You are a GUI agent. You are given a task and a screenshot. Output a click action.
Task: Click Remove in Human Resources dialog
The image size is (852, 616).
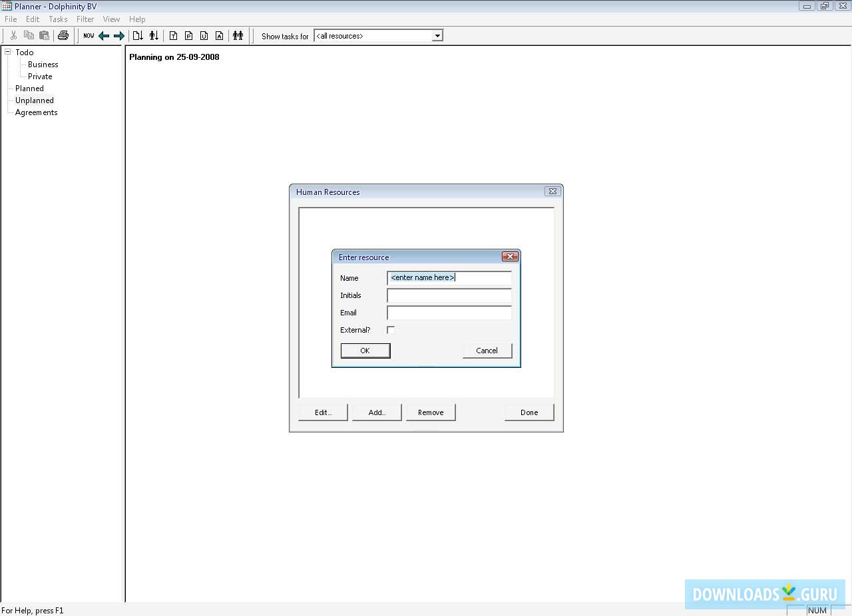(x=431, y=412)
